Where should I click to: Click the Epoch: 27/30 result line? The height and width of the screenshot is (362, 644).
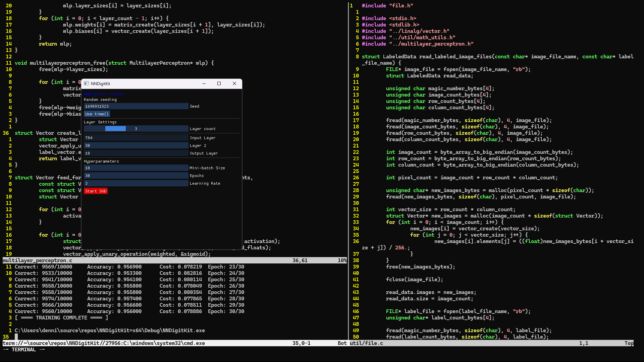pyautogui.click(x=129, y=292)
